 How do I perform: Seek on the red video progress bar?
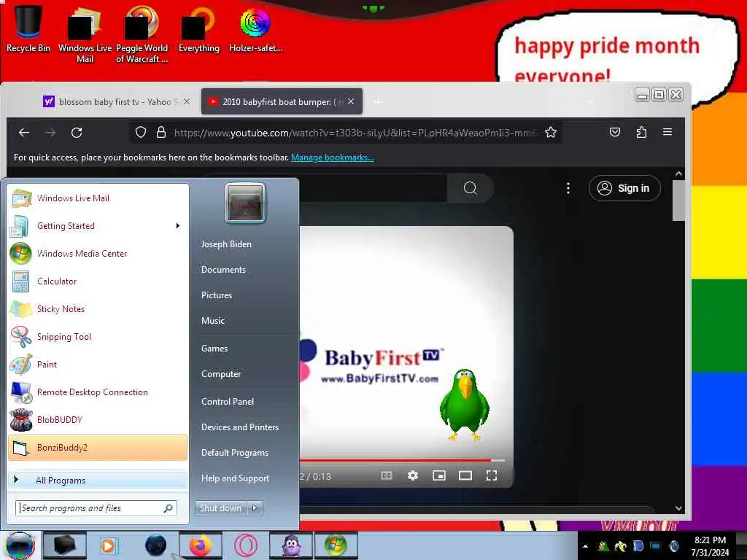pos(402,461)
